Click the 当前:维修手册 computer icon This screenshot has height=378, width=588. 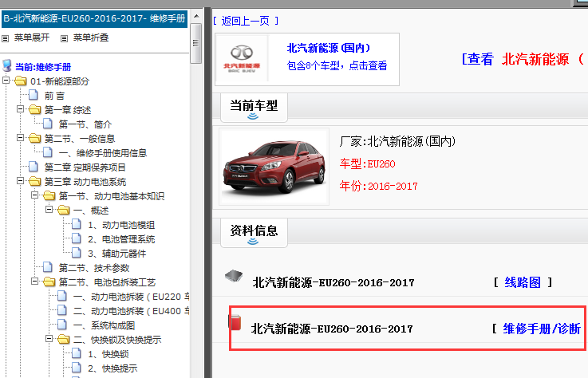point(6,66)
